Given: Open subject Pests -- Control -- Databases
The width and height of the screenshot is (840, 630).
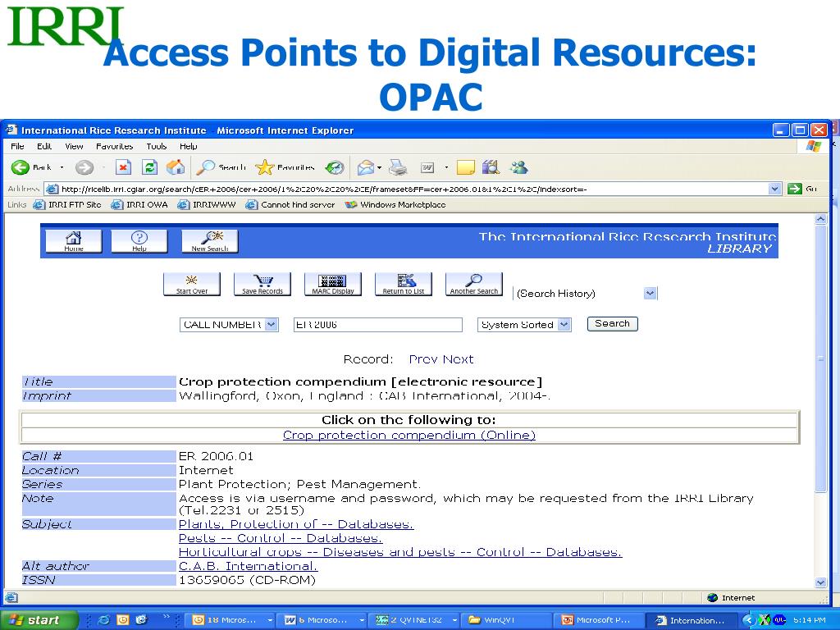Looking at the screenshot, I should point(281,538).
